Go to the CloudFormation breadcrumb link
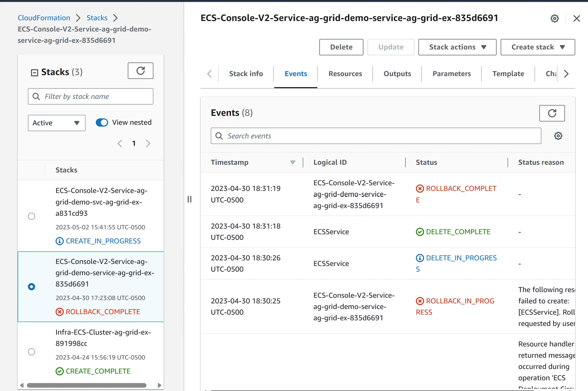Image resolution: width=588 pixels, height=391 pixels. [44, 18]
